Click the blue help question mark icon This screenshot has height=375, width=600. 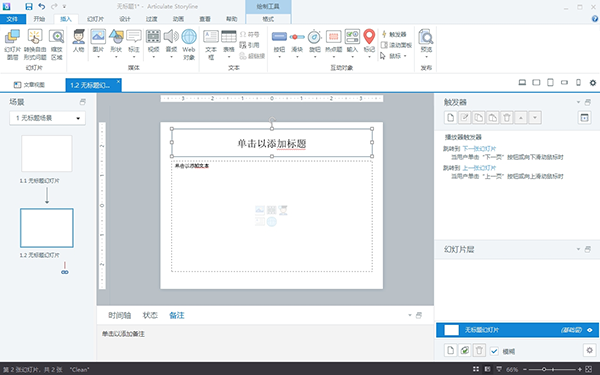[595, 19]
